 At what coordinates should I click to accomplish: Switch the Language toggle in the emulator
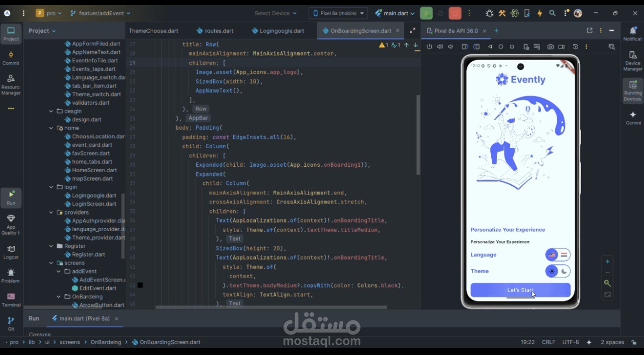(x=558, y=255)
